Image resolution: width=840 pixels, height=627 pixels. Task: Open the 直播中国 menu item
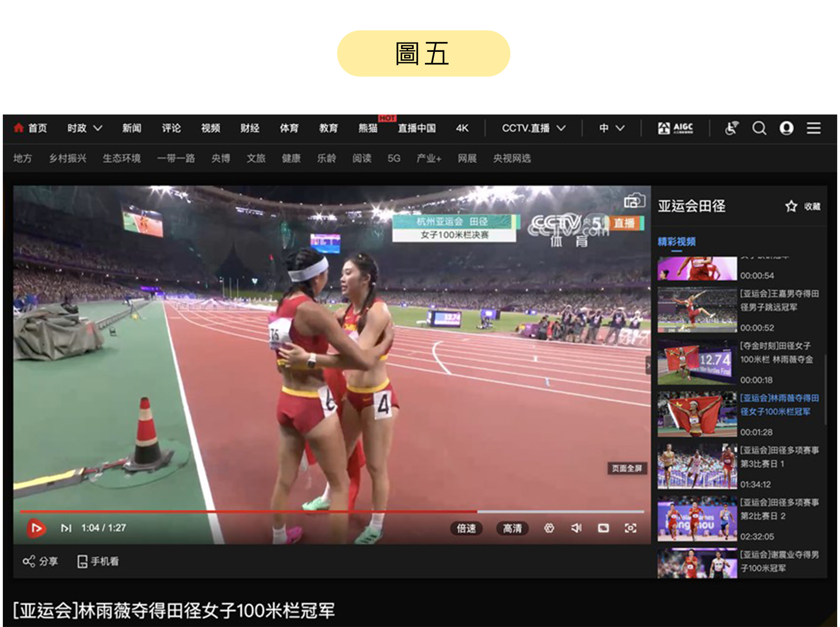point(416,128)
